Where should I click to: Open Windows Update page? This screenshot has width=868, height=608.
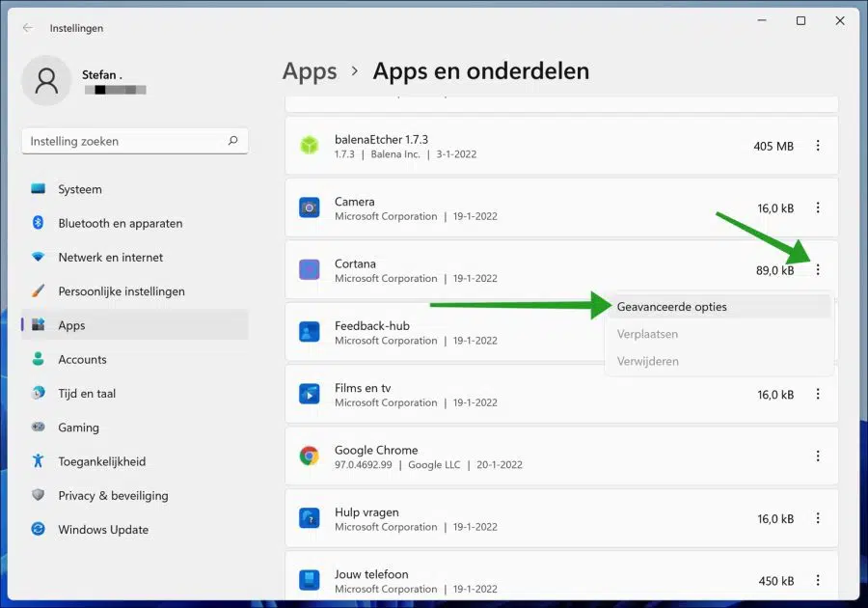[x=135, y=529]
